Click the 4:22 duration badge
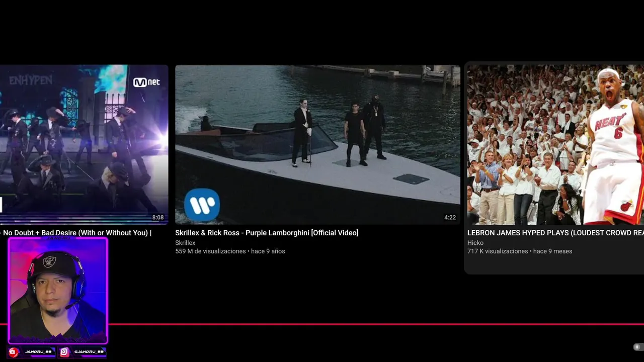The image size is (644, 362). [450, 218]
